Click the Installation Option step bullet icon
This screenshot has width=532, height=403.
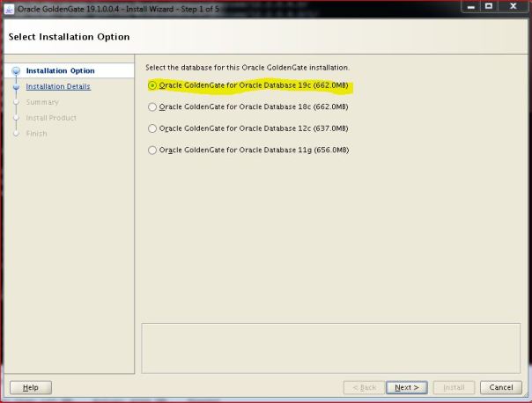click(15, 71)
